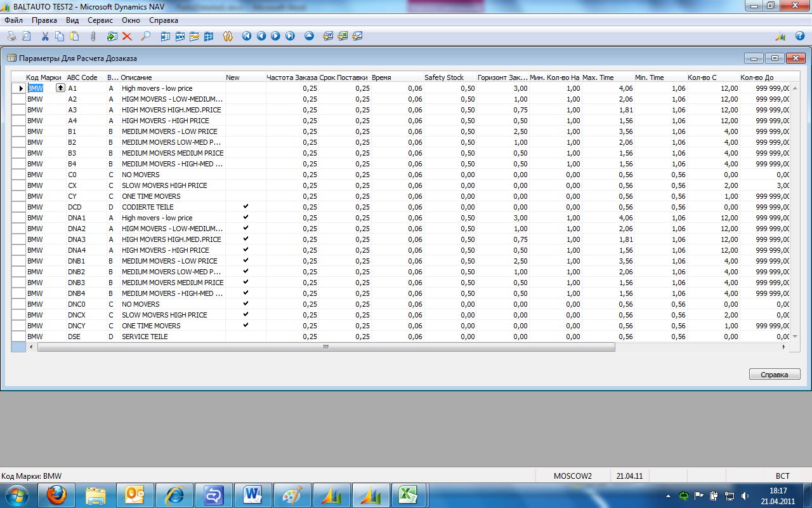Select cell 'CODIERTE TEILE'

173,207
